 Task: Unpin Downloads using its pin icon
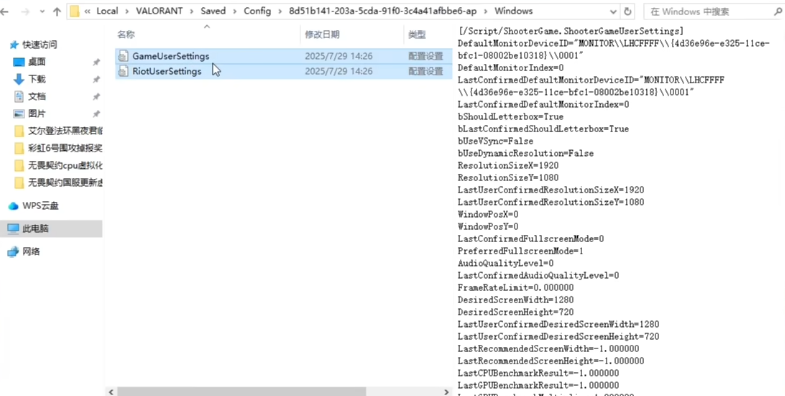(x=96, y=79)
